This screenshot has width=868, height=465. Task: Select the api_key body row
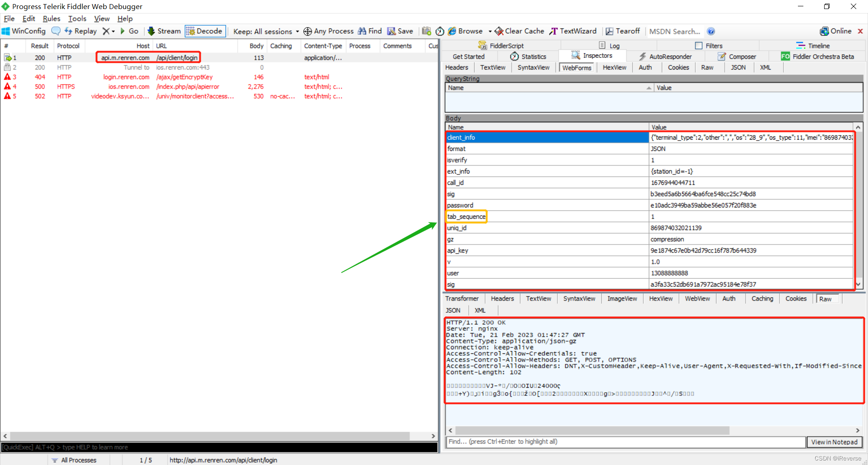[649, 250]
